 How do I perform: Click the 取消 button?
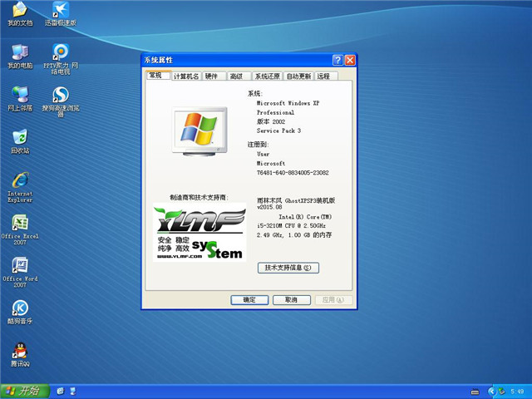[x=292, y=300]
